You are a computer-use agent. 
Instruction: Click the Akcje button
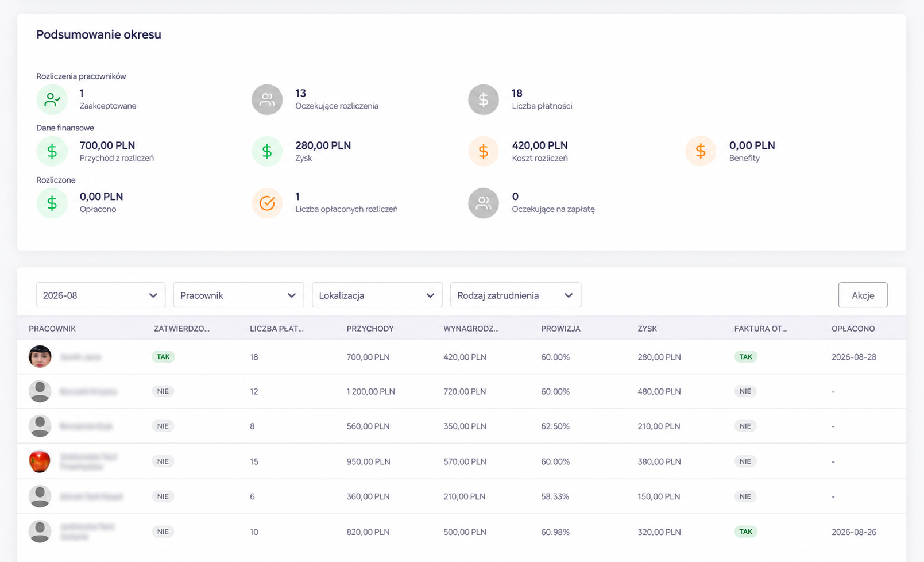tap(863, 295)
